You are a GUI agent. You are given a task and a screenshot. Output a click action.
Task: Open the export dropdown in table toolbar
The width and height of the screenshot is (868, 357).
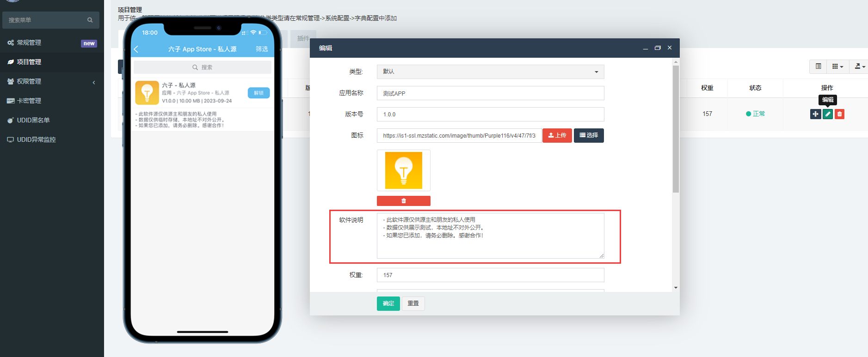[x=860, y=67]
